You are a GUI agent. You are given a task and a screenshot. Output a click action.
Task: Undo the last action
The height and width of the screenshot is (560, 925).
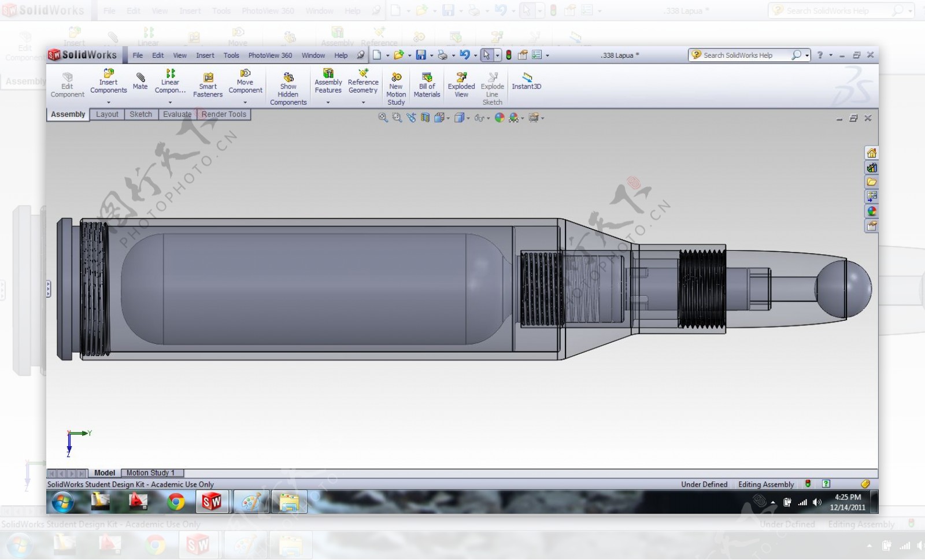pos(464,55)
